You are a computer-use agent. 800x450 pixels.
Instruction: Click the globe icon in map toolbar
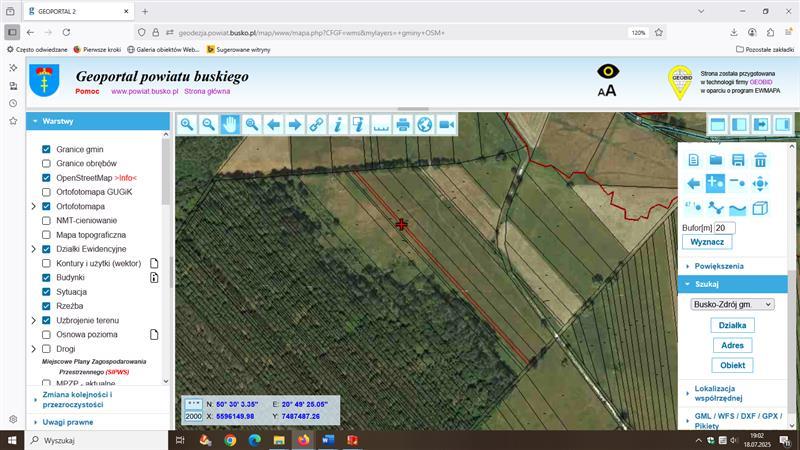click(x=424, y=124)
